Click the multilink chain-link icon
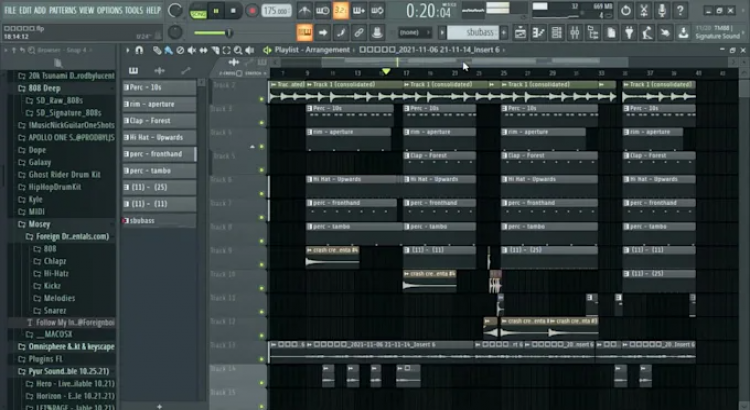The image size is (750, 410). click(x=359, y=33)
